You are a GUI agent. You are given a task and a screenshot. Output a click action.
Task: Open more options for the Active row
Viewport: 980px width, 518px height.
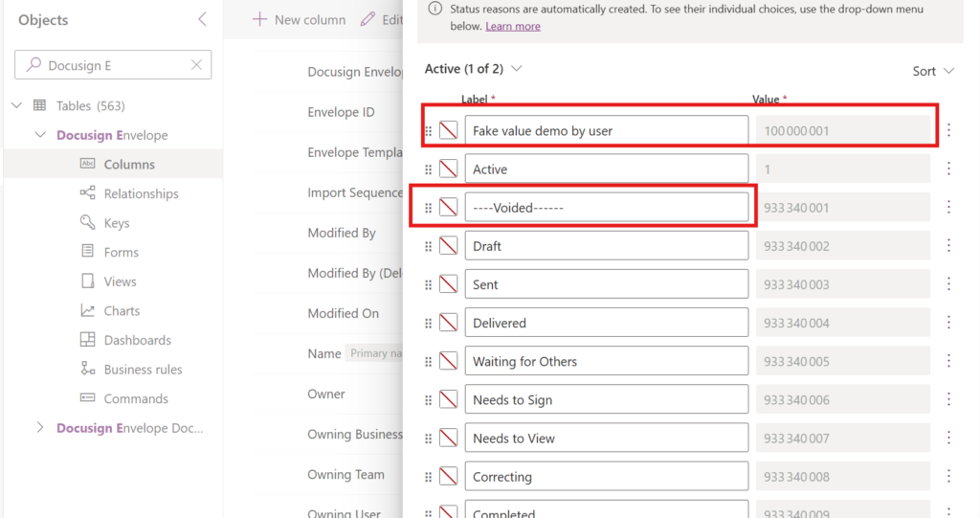pyautogui.click(x=948, y=169)
